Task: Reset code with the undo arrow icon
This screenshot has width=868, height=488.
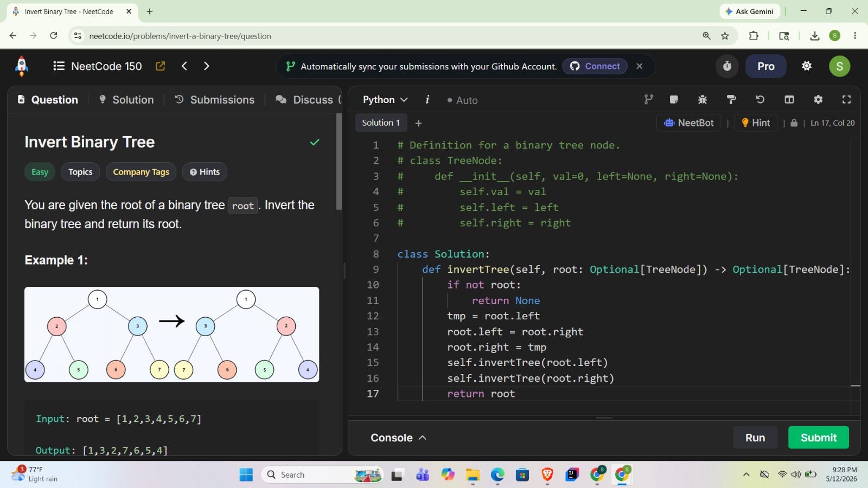Action: (760, 99)
